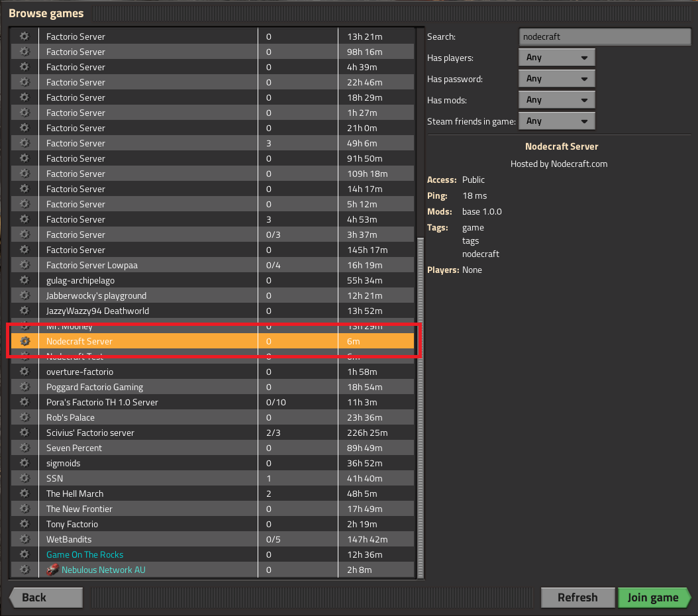698x616 pixels.
Task: Click the gear icon beside gulag-archipelago
Action: (25, 280)
